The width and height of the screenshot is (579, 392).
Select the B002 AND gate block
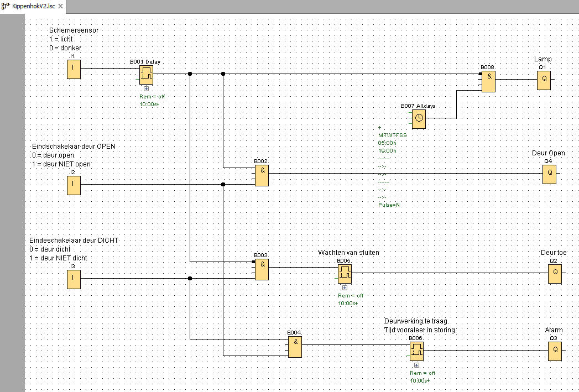click(x=262, y=175)
